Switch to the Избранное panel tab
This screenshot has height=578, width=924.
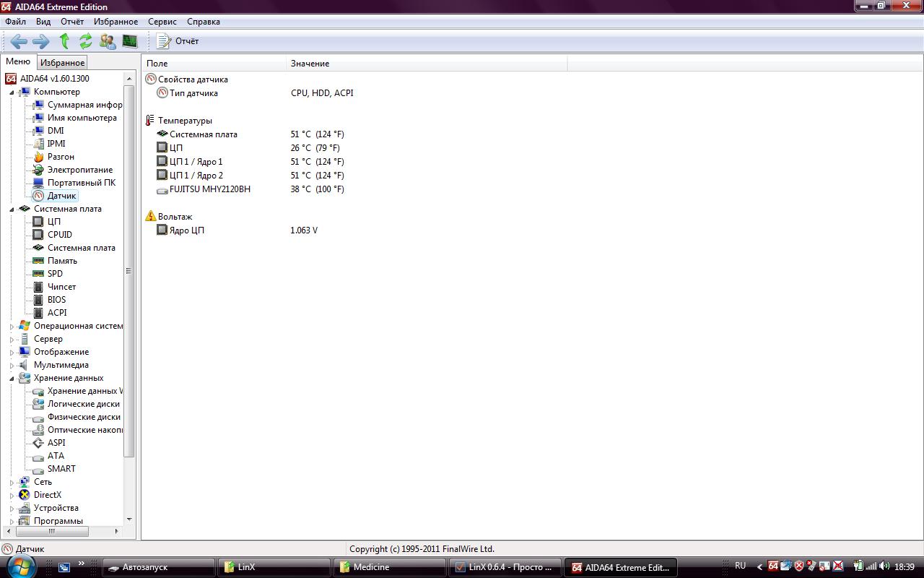[x=62, y=63]
